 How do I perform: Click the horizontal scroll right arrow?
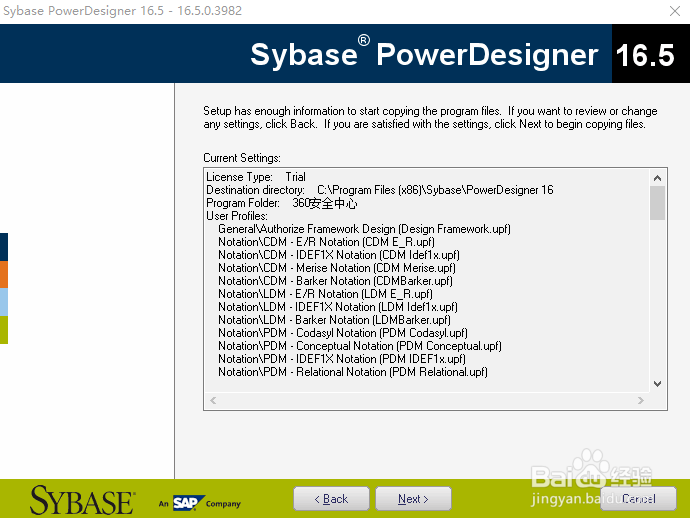[641, 400]
